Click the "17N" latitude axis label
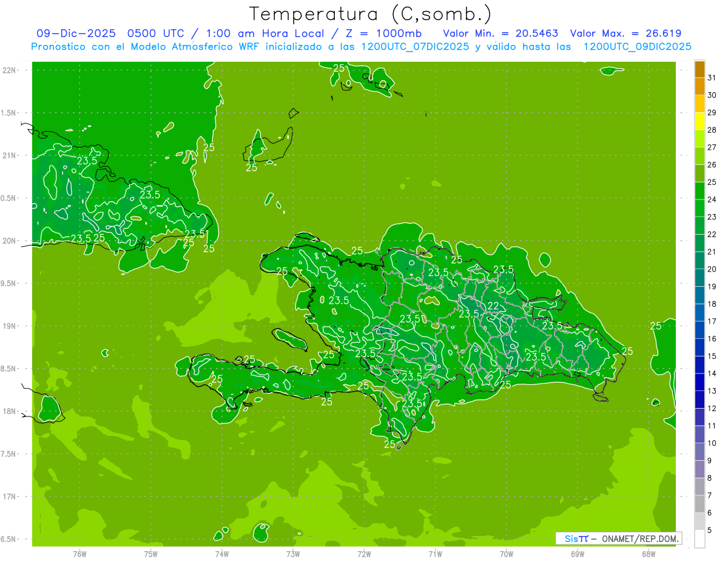The image size is (728, 562). 9,497
